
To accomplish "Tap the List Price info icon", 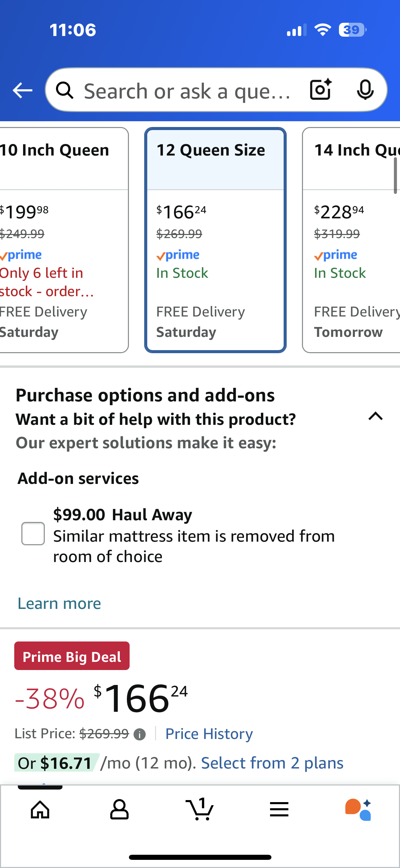I will click(139, 735).
